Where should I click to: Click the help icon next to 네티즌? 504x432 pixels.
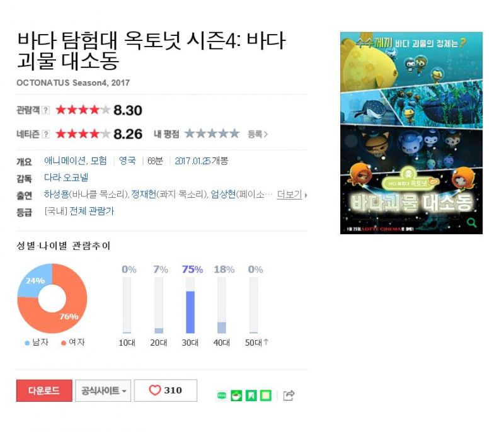pyautogui.click(x=46, y=134)
